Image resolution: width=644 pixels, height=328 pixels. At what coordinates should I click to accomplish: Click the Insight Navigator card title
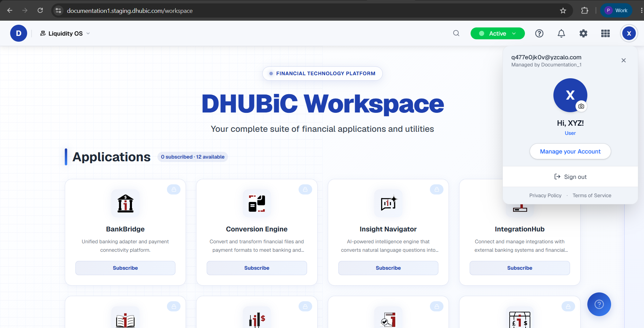coord(388,229)
